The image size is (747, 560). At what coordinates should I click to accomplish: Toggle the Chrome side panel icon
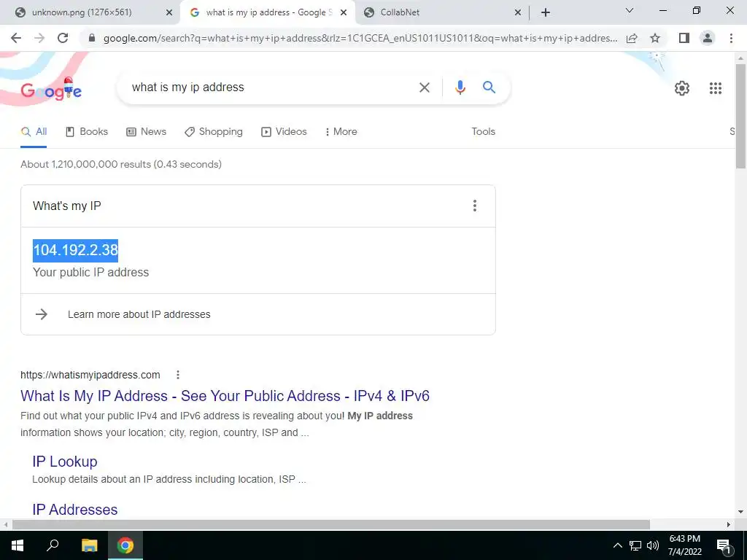(x=684, y=38)
